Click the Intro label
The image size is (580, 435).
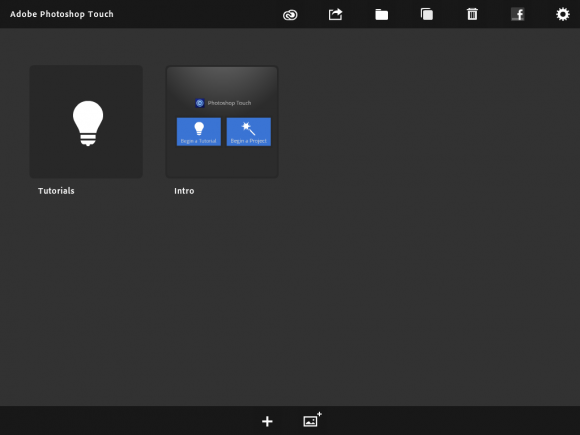184,191
